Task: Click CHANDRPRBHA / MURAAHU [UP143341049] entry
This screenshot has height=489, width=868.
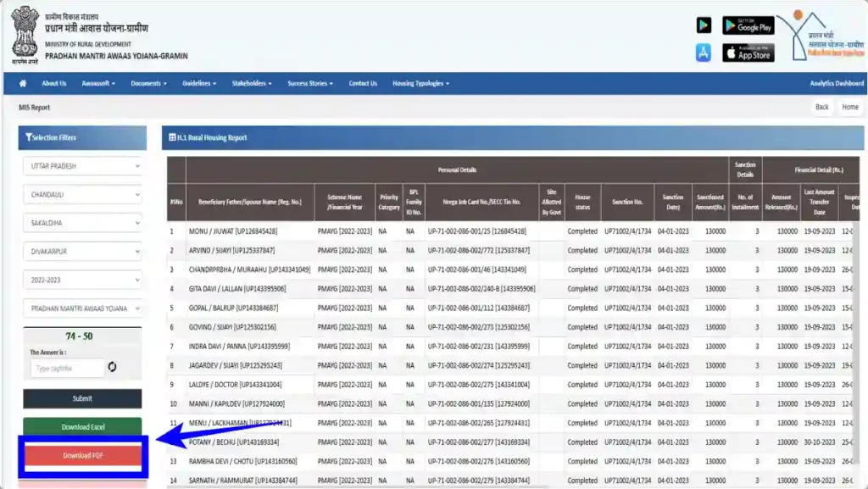Action: pos(250,270)
